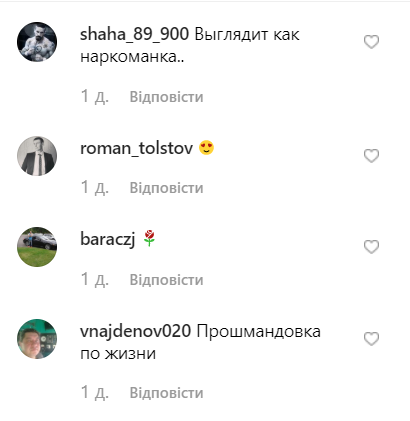Click the 1 д. timestamp under roman_tolstov
Screen dimensions: 410x421
tap(95, 188)
